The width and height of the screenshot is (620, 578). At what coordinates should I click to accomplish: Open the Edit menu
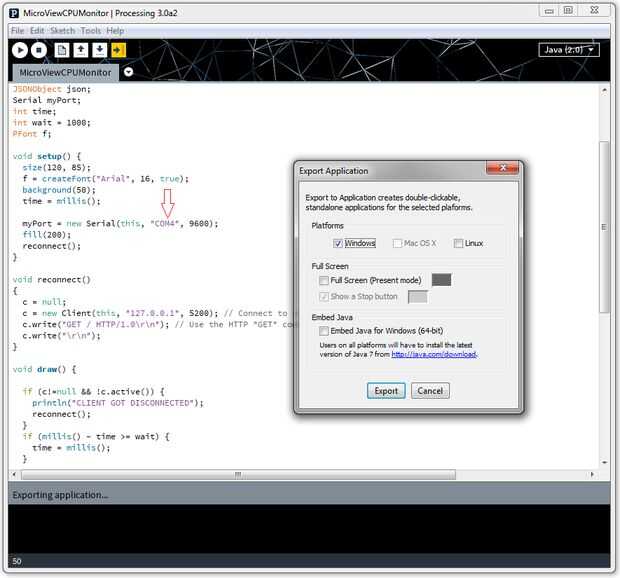coord(37,31)
